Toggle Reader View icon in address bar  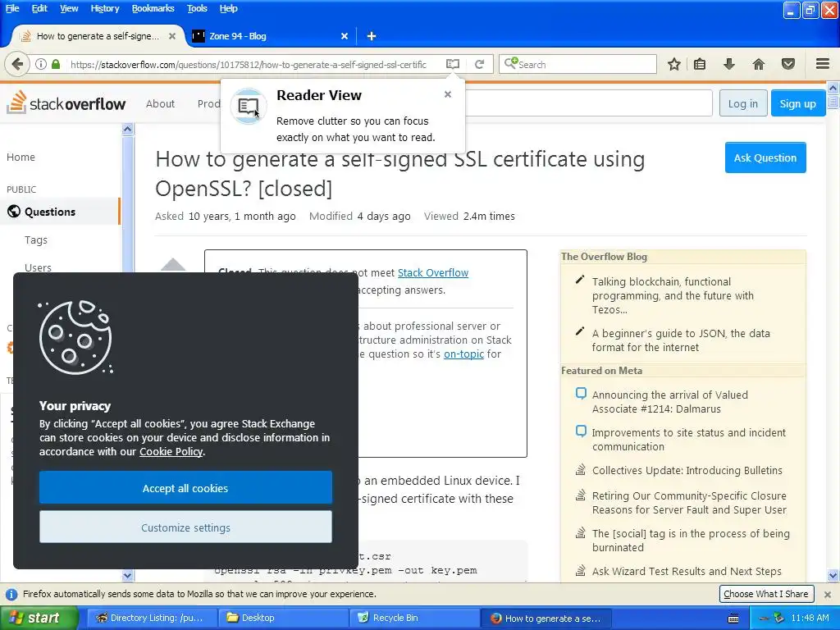(x=453, y=64)
